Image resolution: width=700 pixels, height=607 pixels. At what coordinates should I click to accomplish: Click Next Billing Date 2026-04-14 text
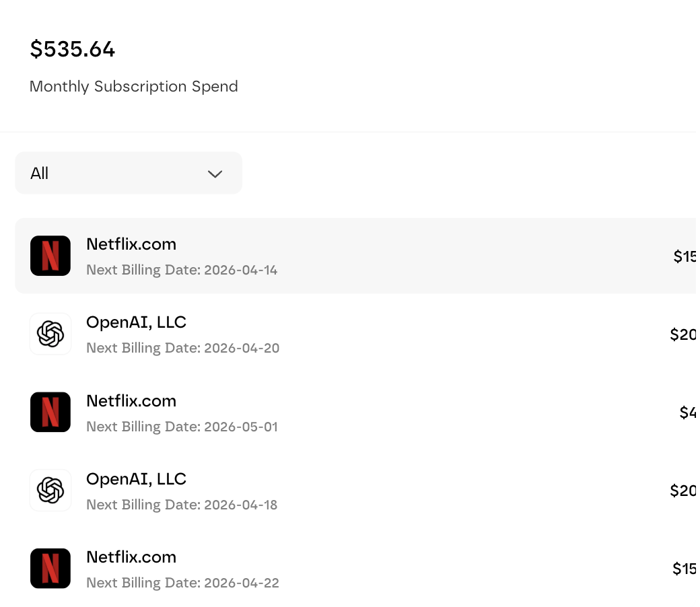182,270
